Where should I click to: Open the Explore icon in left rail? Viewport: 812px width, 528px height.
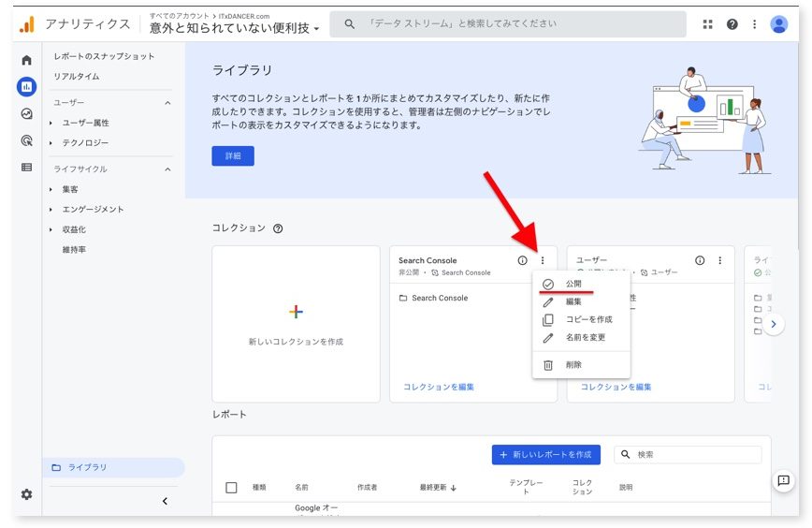(26, 114)
